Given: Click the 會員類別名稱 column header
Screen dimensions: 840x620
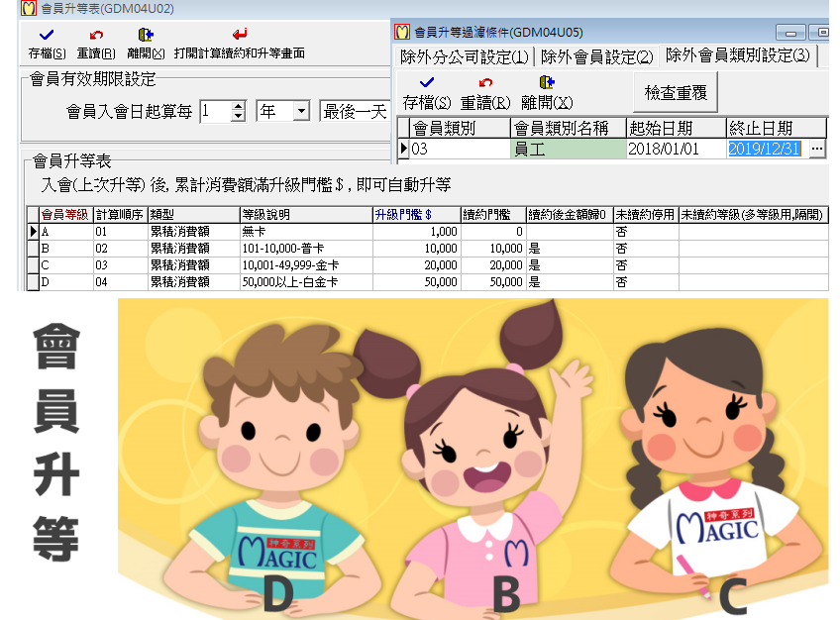Looking at the screenshot, I should point(568,129).
